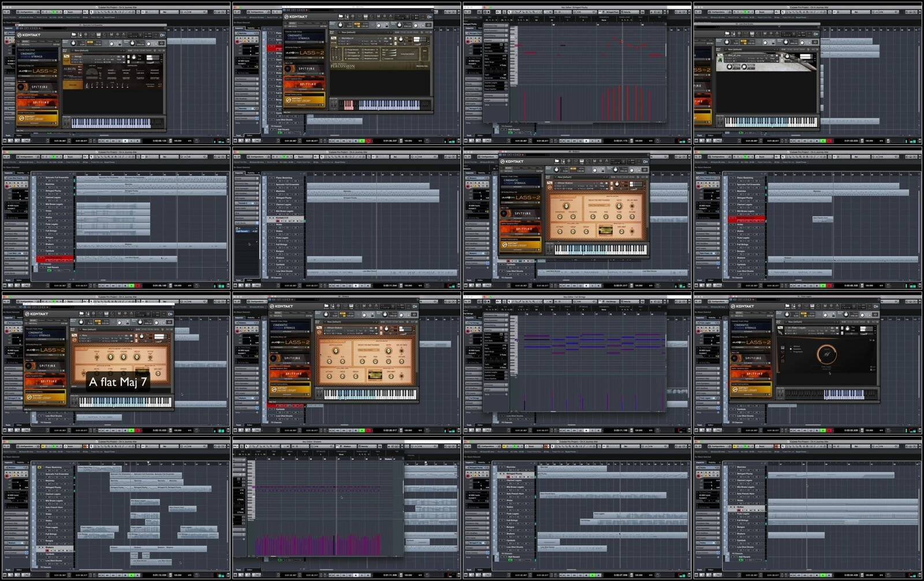Open grid type dropdown in multi-track arrangement toolbar

click(x=170, y=446)
